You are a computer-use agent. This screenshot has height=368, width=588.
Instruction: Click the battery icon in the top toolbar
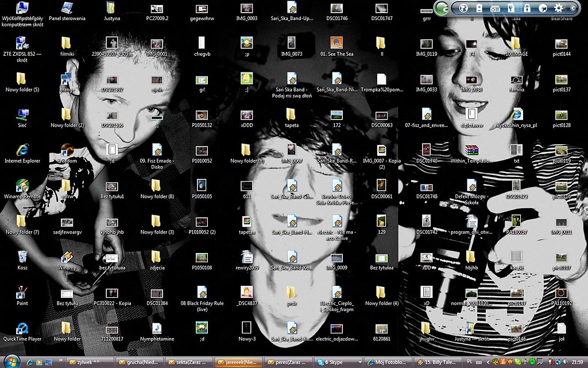pyautogui.click(x=479, y=8)
